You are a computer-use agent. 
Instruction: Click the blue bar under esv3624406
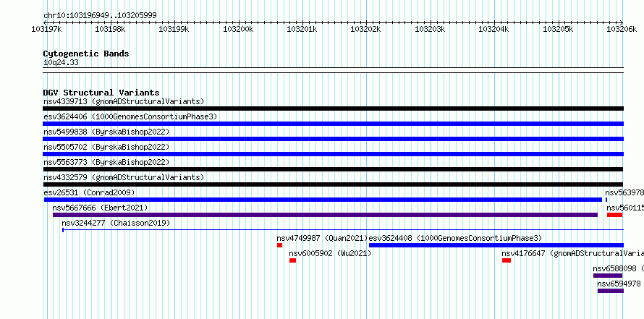[333, 124]
